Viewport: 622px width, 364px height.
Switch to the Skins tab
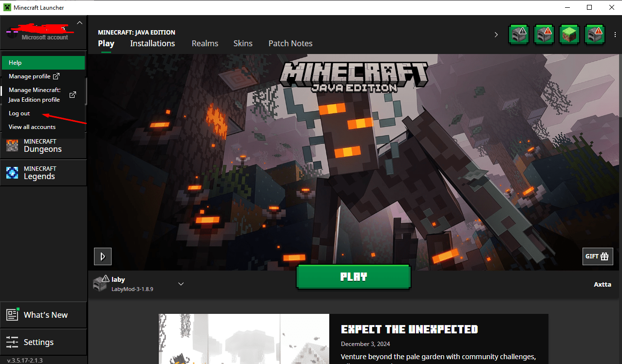coord(243,43)
